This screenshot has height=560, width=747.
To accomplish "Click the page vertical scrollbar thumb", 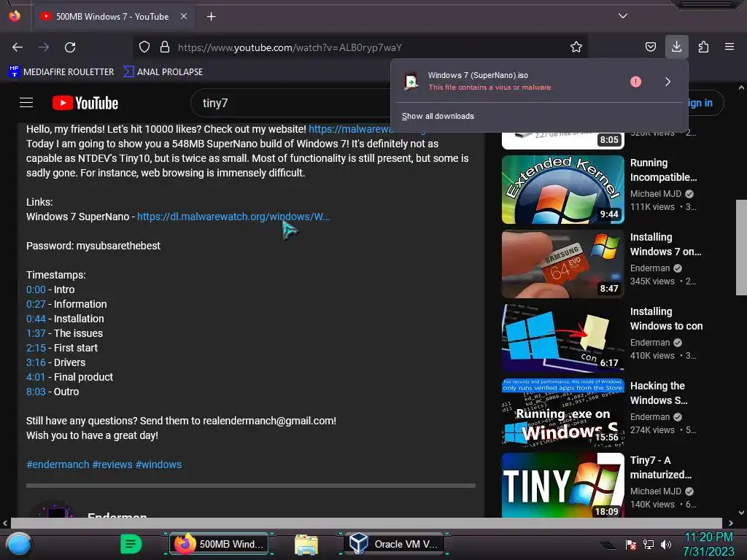I will pyautogui.click(x=741, y=248).
